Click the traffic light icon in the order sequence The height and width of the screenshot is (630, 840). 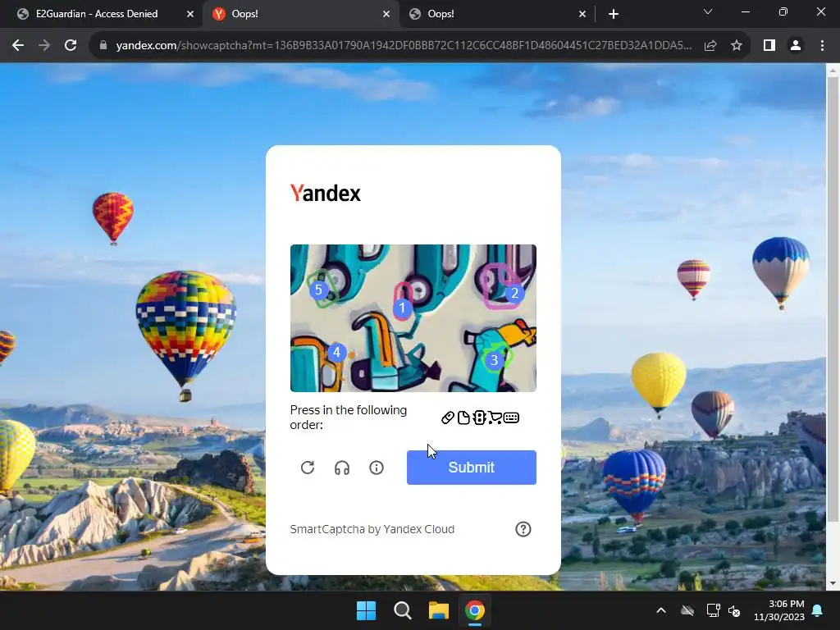click(479, 418)
